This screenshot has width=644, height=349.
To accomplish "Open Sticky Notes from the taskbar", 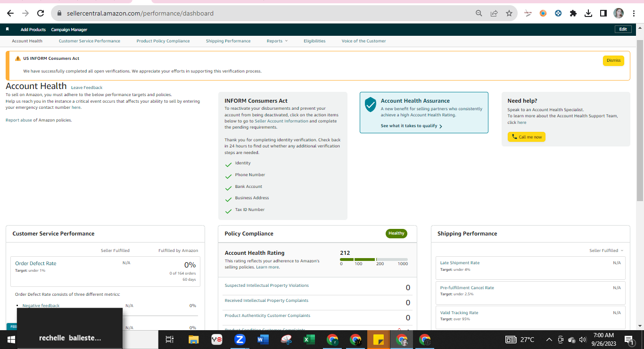I will 379,339.
